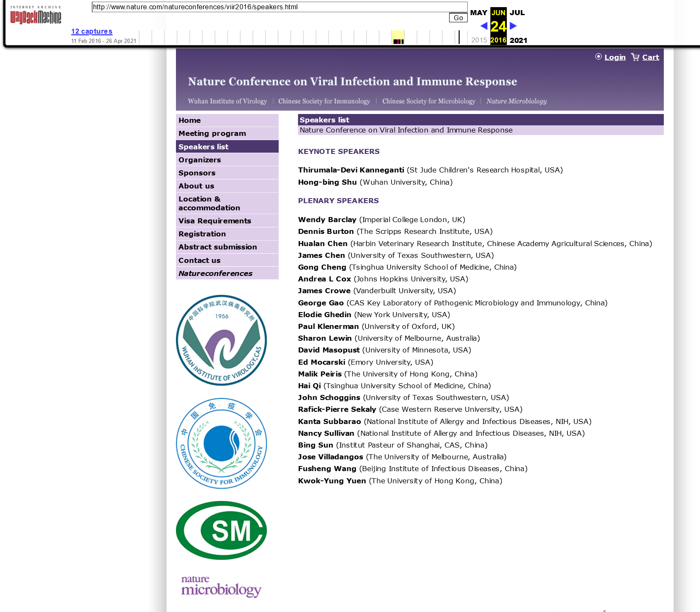This screenshot has height=612, width=700.
Task: Click speaker name Andrea L Cox
Action: click(325, 279)
